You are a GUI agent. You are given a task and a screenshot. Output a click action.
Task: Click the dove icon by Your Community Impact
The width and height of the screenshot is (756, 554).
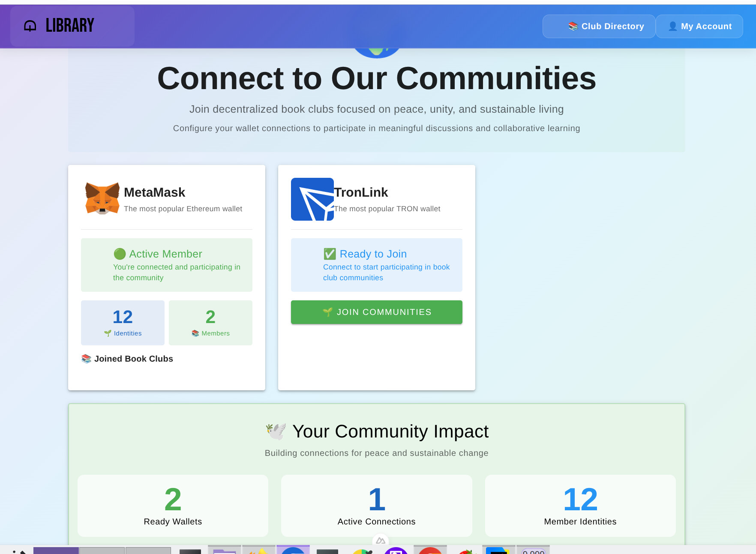(x=276, y=431)
